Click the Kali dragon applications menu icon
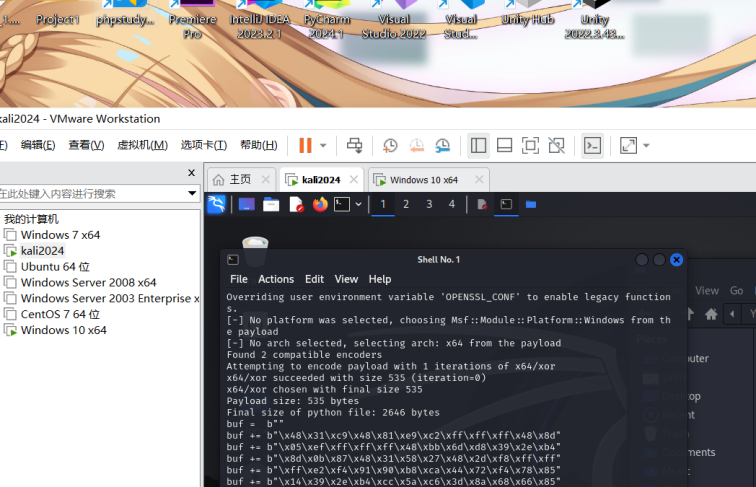This screenshot has height=487, width=756. tap(216, 204)
